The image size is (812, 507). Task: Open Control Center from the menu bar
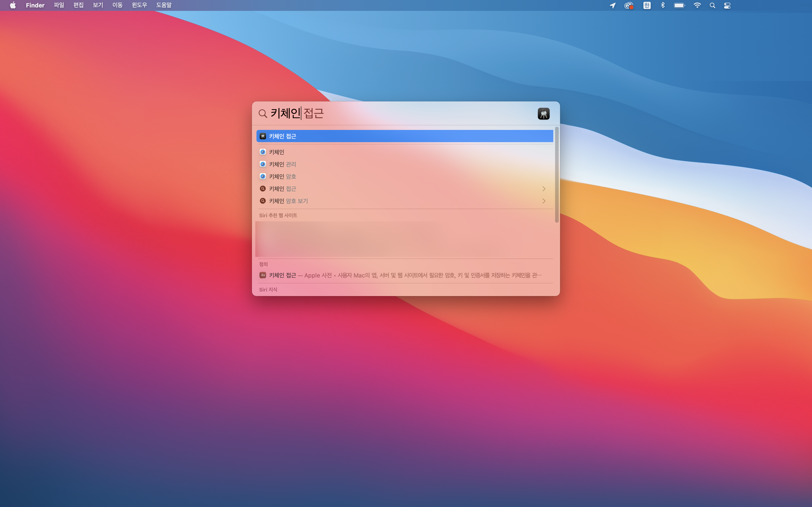[727, 5]
